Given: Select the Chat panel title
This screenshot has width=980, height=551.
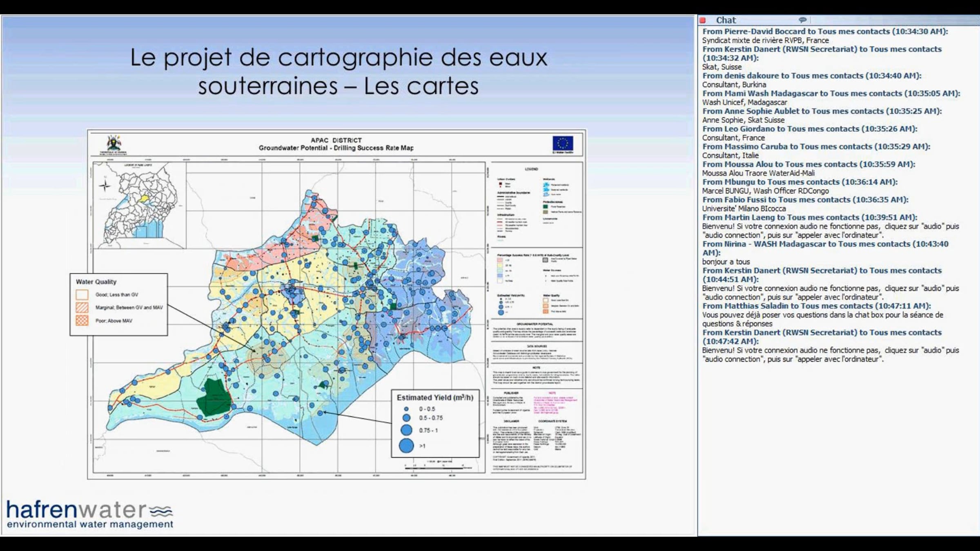Looking at the screenshot, I should pos(726,20).
